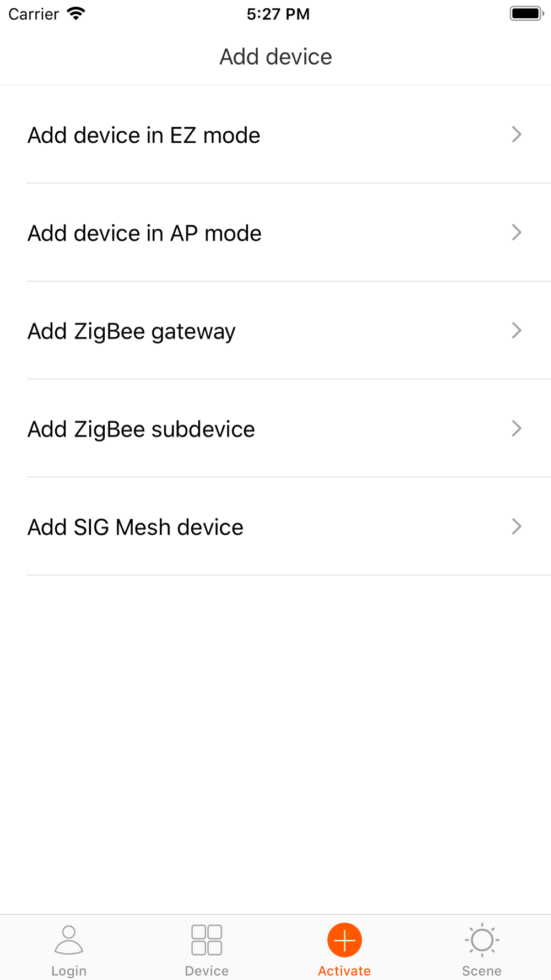This screenshot has height=980, width=551.
Task: Expand chevron for ZigBee subdevice row
Action: pyautogui.click(x=516, y=428)
